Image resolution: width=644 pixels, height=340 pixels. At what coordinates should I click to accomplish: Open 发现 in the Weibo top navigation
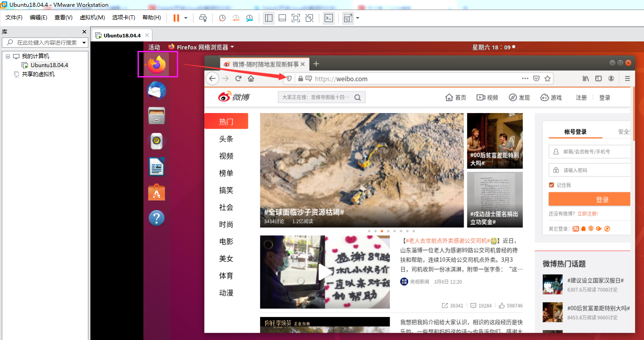[x=520, y=97]
